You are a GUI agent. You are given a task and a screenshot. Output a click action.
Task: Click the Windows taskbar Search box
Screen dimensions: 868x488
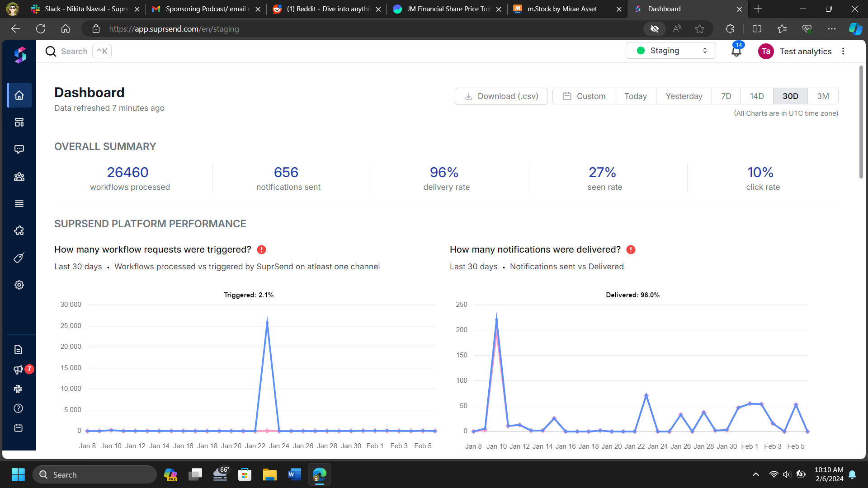[95, 474]
